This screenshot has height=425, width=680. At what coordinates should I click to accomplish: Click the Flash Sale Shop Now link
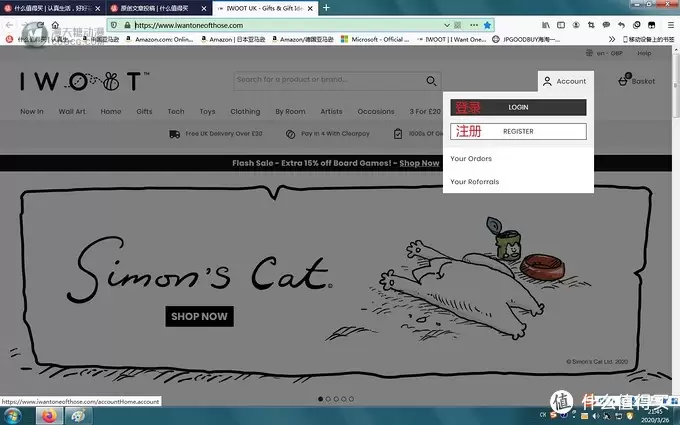point(419,163)
